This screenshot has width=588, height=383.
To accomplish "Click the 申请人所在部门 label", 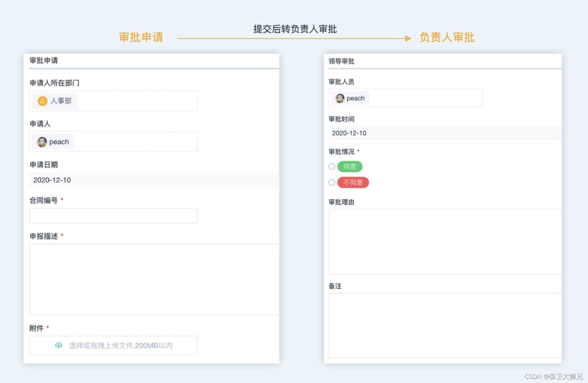I will tap(54, 83).
